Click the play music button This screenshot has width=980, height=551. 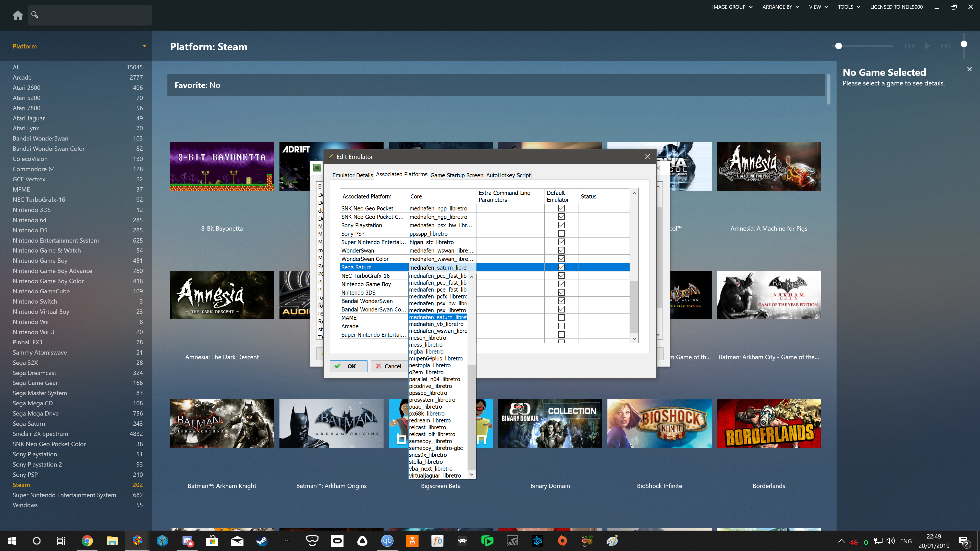(927, 46)
